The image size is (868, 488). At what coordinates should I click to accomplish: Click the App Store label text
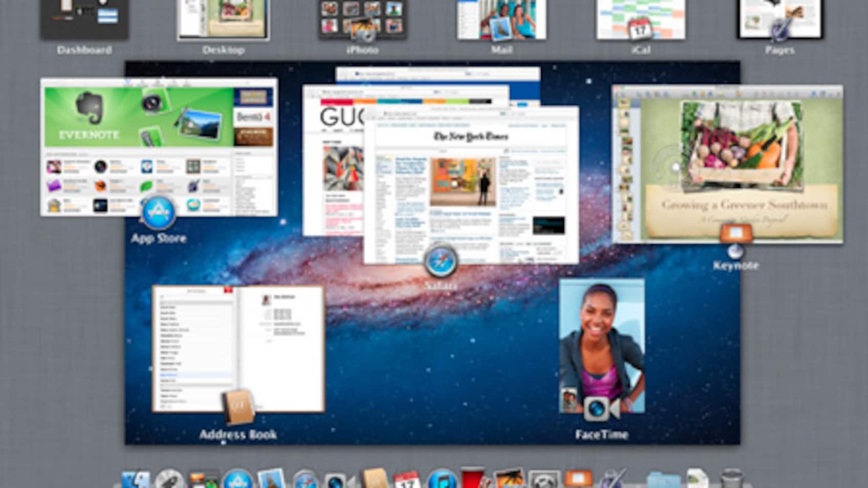point(159,238)
